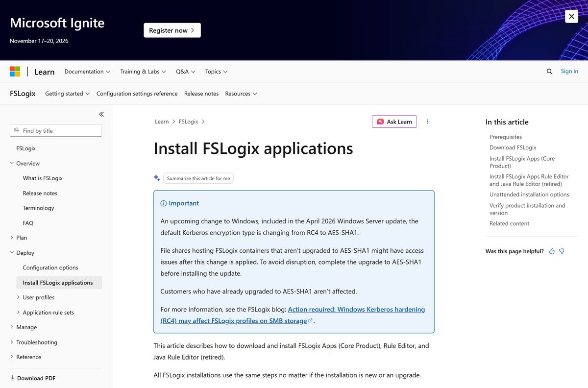
Task: Click the FSLogix product title link
Action: 23,94
